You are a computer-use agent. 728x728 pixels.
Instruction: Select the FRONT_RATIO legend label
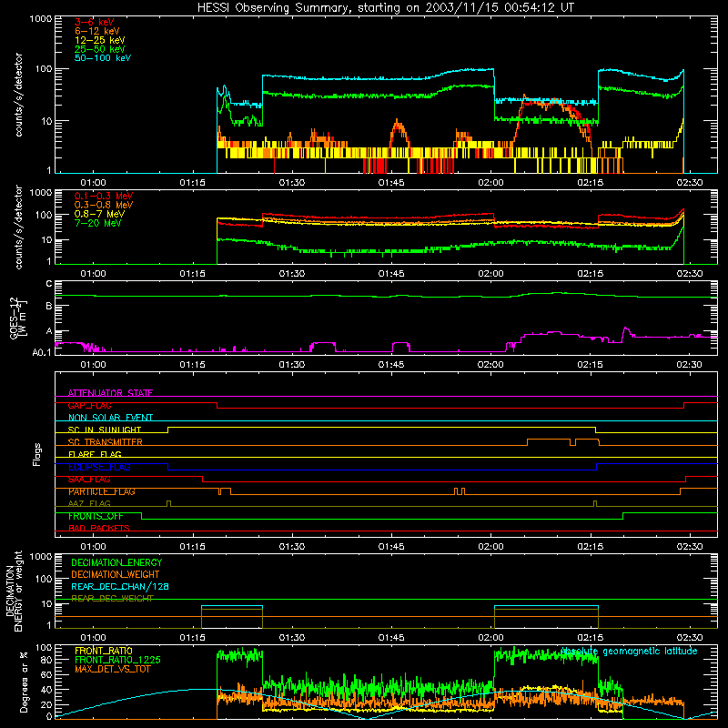click(x=104, y=651)
